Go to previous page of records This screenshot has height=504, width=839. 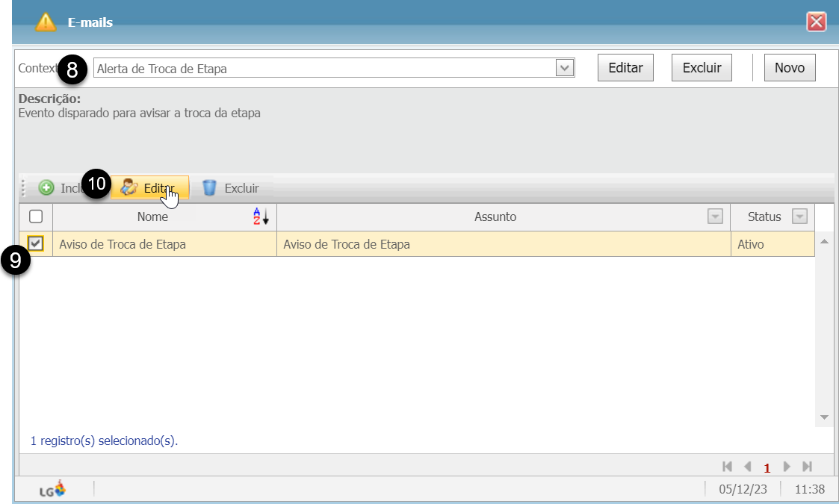coord(748,467)
